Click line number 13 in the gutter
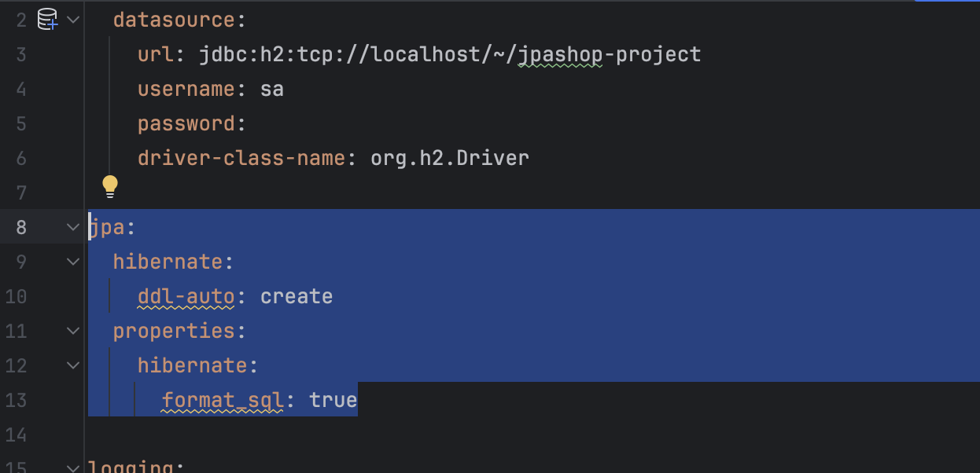 tap(16, 400)
